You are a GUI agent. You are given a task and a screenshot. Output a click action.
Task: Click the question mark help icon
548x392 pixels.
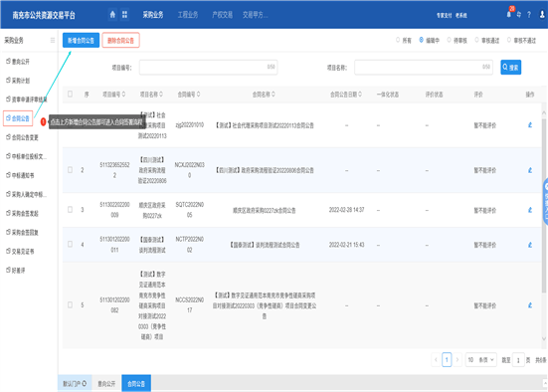point(529,15)
